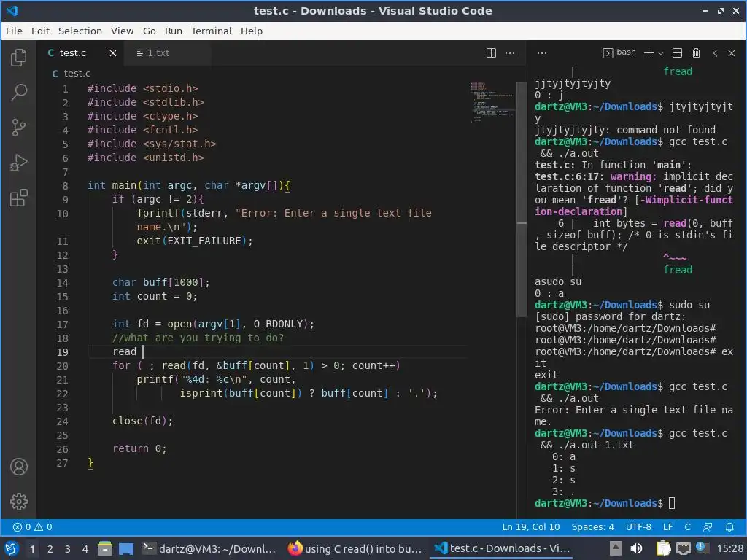Open the View menu
Image resolution: width=747 pixels, height=560 pixels.
click(123, 31)
